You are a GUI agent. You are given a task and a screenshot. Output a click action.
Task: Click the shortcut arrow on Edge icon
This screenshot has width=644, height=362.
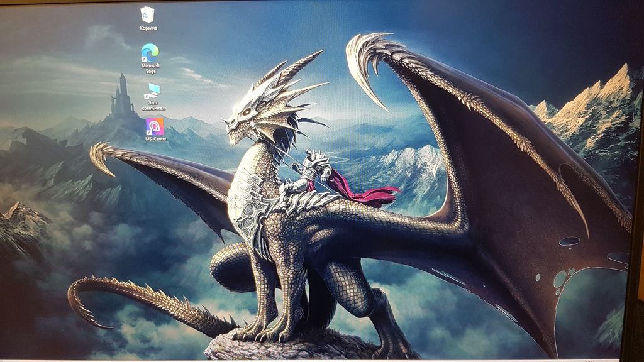[x=145, y=58]
